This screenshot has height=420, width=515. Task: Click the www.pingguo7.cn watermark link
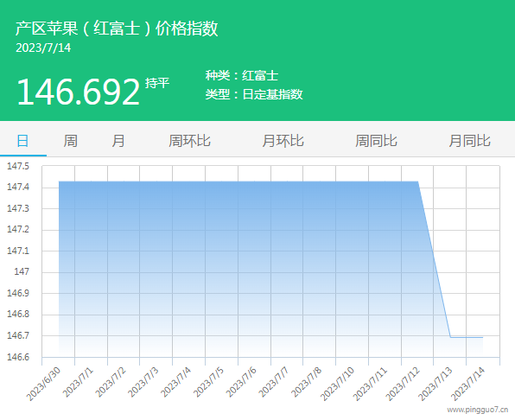(x=478, y=410)
